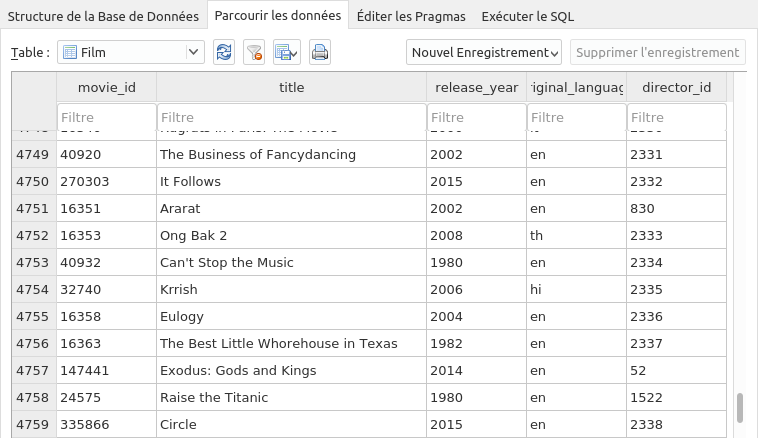Select the Ararat title cell

point(292,209)
